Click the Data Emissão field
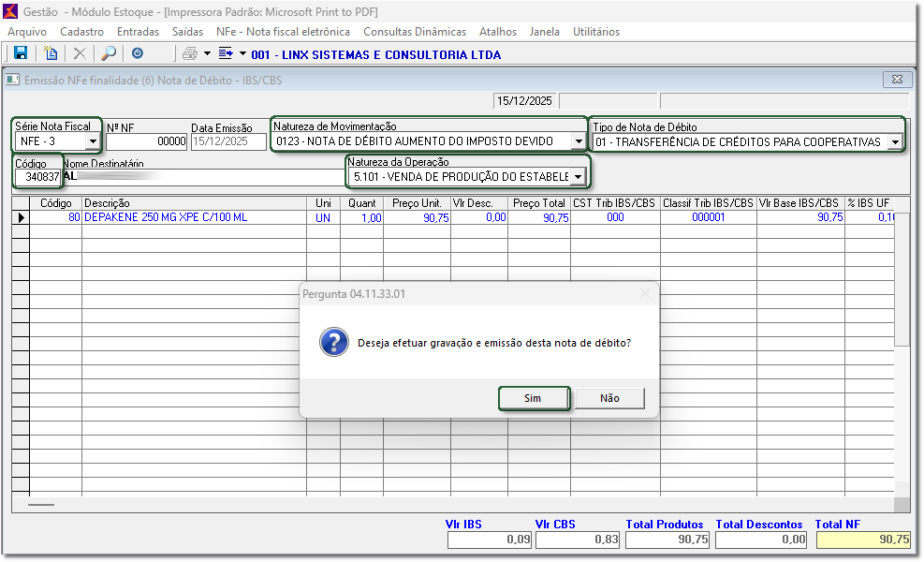This screenshot has height=562, width=924. point(228,141)
